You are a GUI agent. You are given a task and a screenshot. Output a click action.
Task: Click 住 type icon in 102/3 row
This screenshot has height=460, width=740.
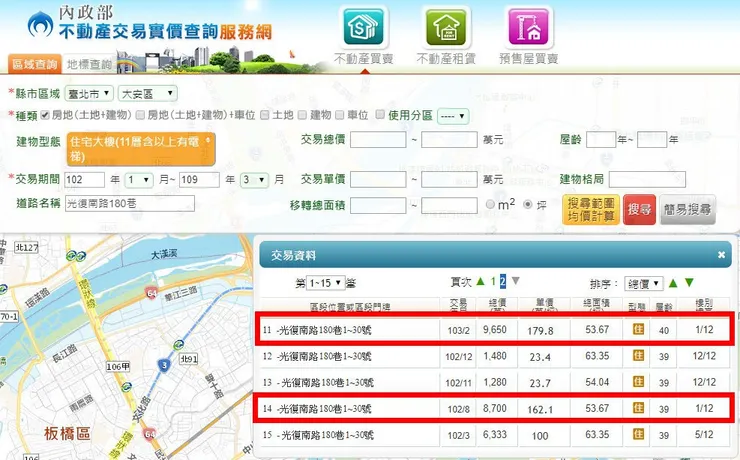(x=638, y=434)
